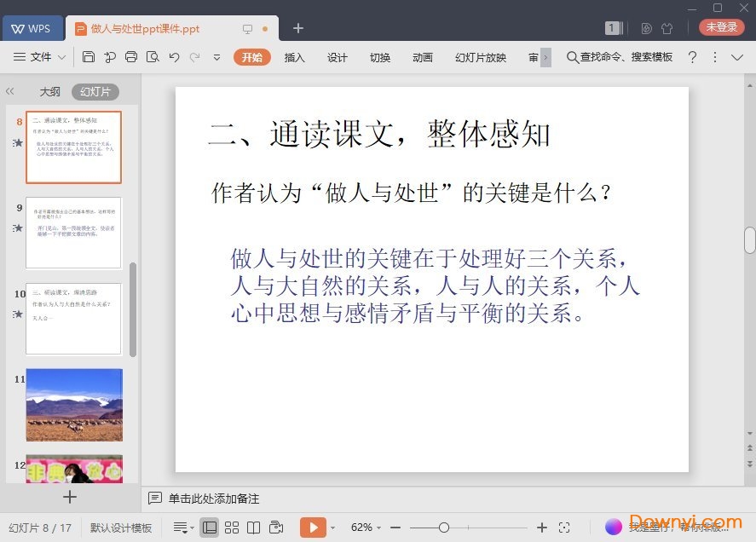
Task: Click the Save icon in quick toolbar
Action: tap(89, 57)
